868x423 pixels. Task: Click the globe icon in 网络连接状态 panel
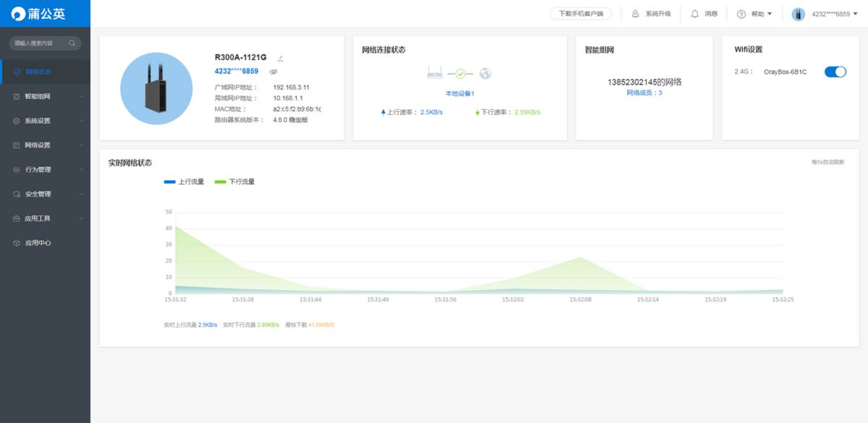click(x=485, y=73)
